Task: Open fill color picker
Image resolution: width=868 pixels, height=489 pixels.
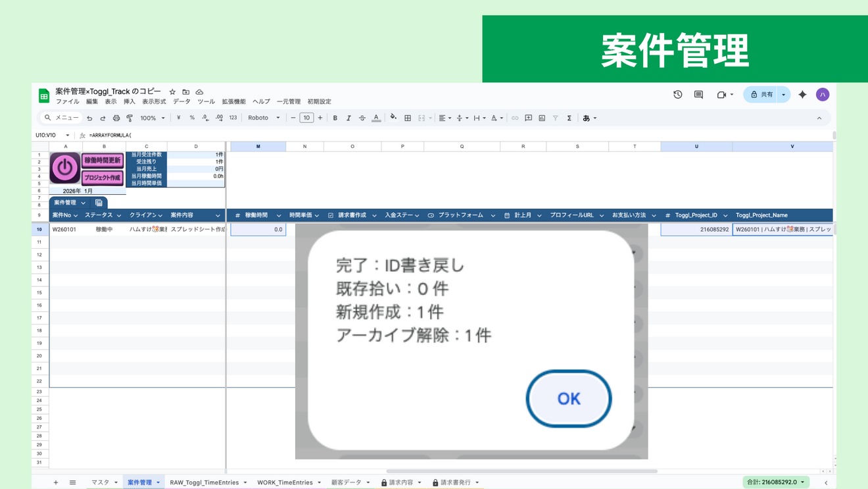Action: (393, 118)
